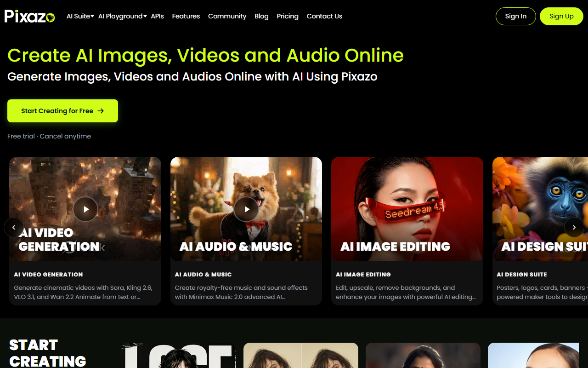Open the AI Image Editing card image

click(x=407, y=209)
